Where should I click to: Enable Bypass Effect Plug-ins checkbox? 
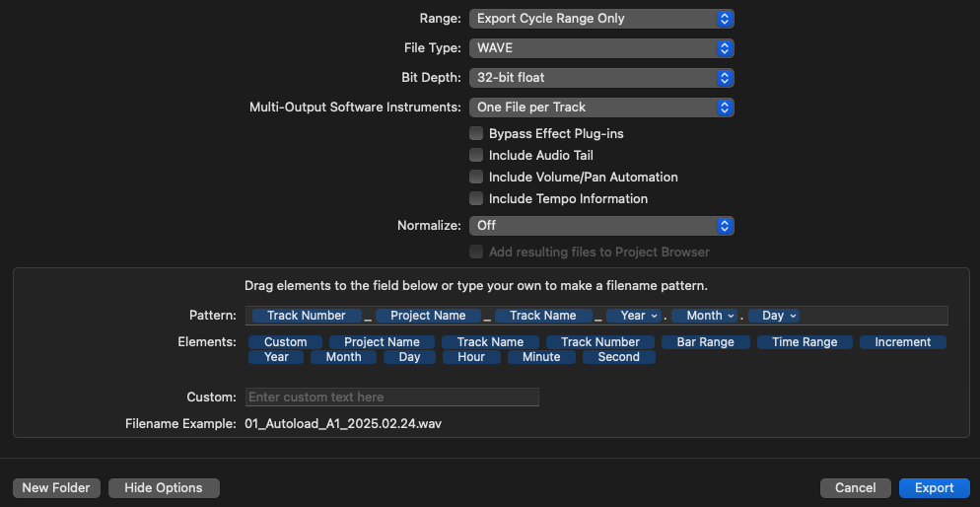pos(476,133)
